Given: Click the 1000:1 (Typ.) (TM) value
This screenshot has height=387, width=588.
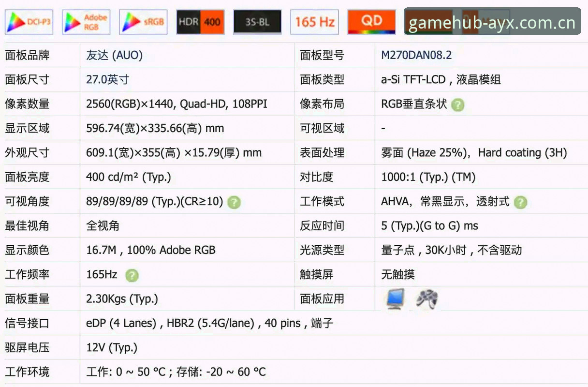Looking at the screenshot, I should point(428,177).
